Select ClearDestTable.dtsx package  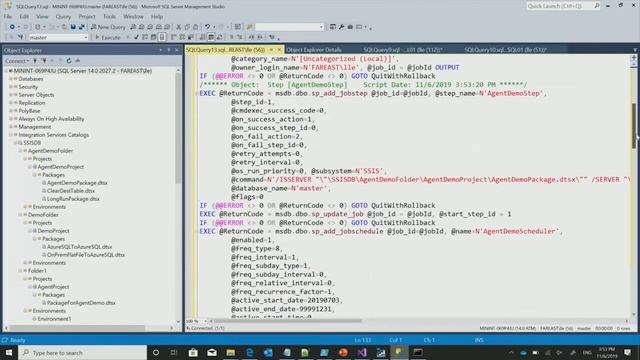[71, 191]
